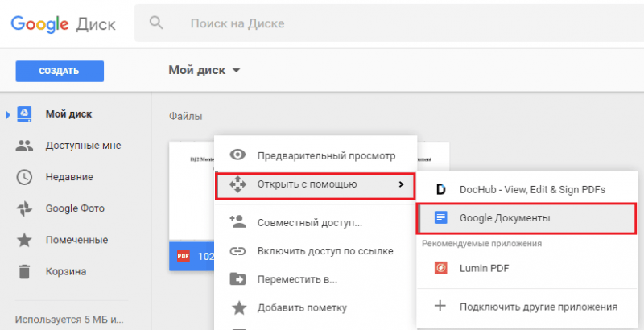The height and width of the screenshot is (330, 644).
Task: Expand the Открыть с помощью submenu arrow
Action: pos(401,184)
